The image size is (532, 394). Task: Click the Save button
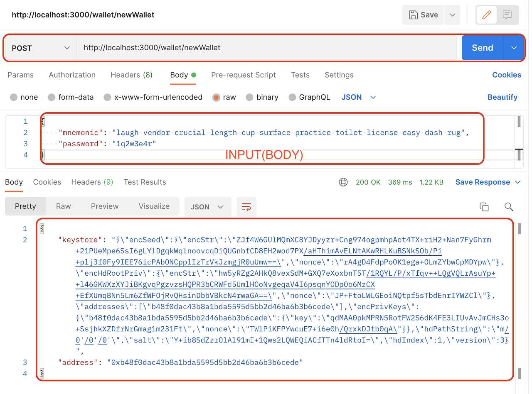click(424, 15)
